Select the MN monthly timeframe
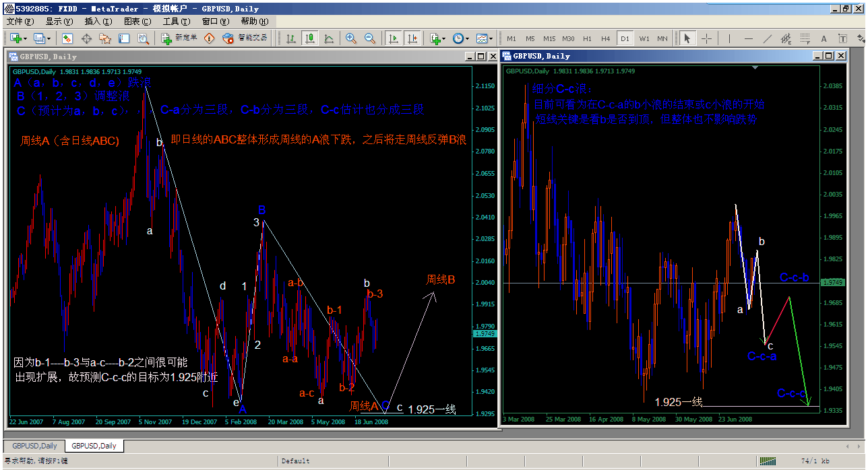 click(x=662, y=38)
